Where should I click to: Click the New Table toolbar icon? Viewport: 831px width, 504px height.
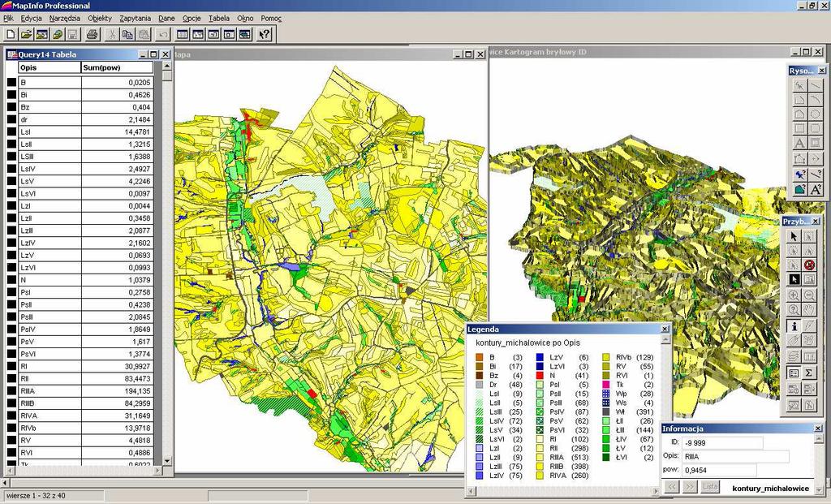(11, 34)
